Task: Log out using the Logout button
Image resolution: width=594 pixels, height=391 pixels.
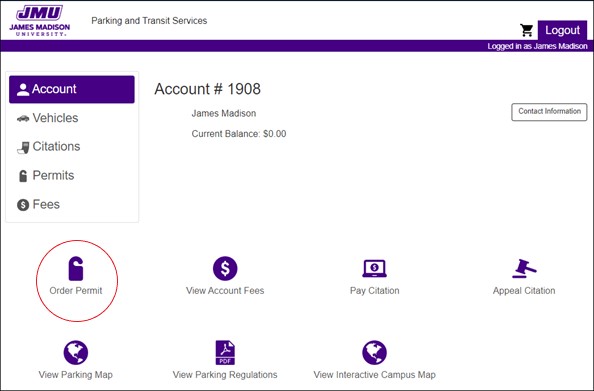Action: [562, 30]
